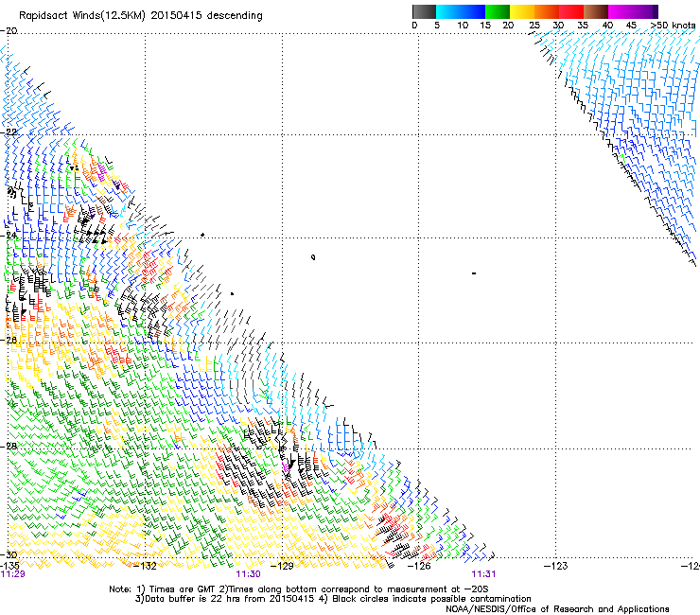The width and height of the screenshot is (700, 615).
Task: Click the legend label '25'
Action: 534,26
